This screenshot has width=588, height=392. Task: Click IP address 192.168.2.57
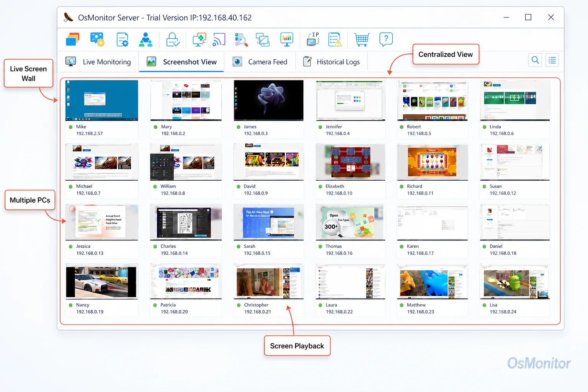89,134
